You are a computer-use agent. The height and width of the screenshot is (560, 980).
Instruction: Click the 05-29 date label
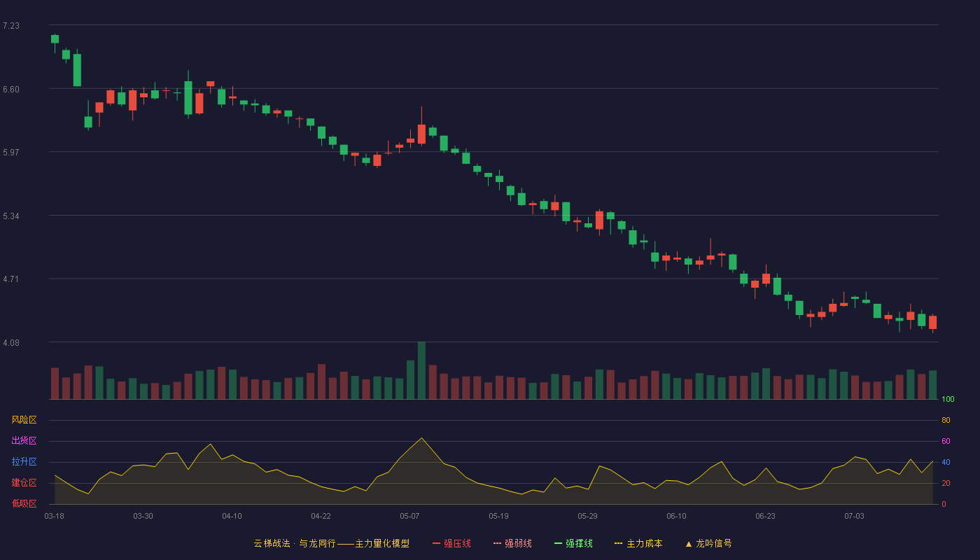(x=587, y=516)
